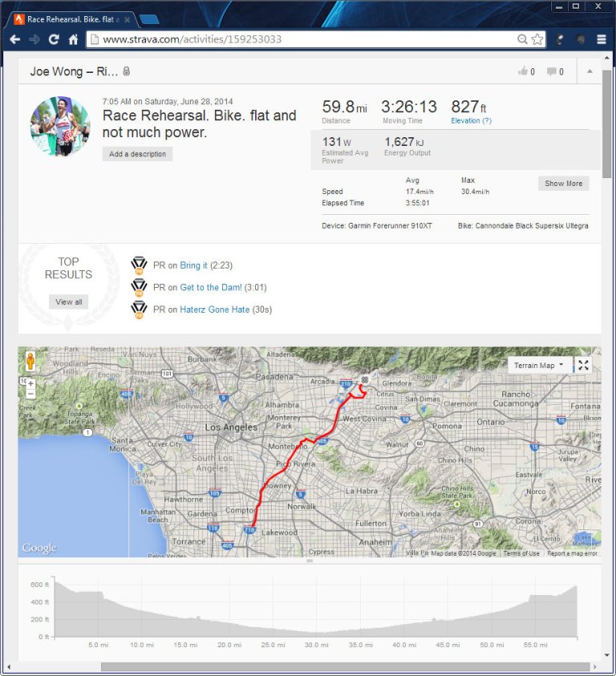Click the back navigation arrow
This screenshot has width=616, height=676.
click(x=15, y=38)
